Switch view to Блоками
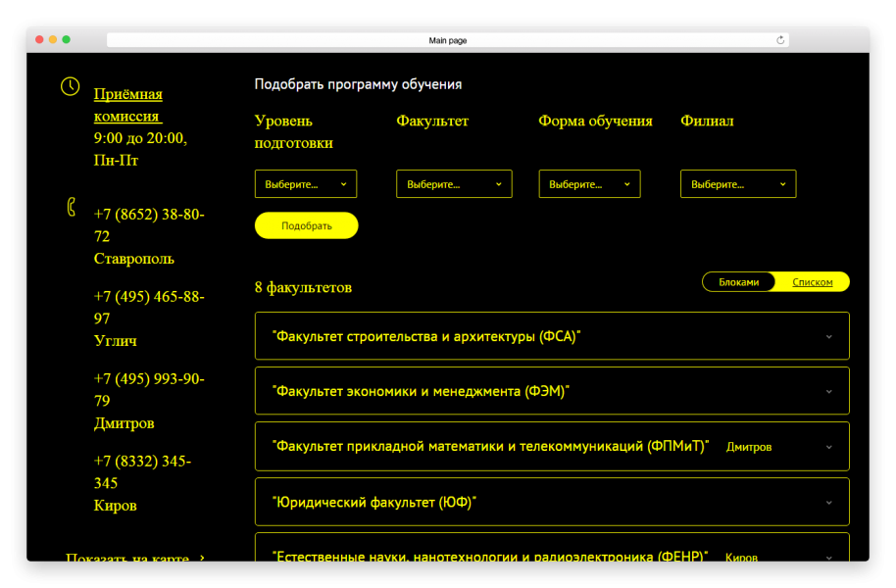Image resolution: width=896 pixels, height=588 pixels. 738,282
